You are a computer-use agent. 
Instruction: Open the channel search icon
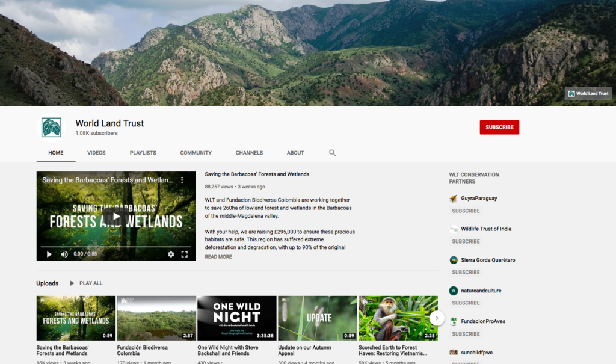[x=332, y=153]
